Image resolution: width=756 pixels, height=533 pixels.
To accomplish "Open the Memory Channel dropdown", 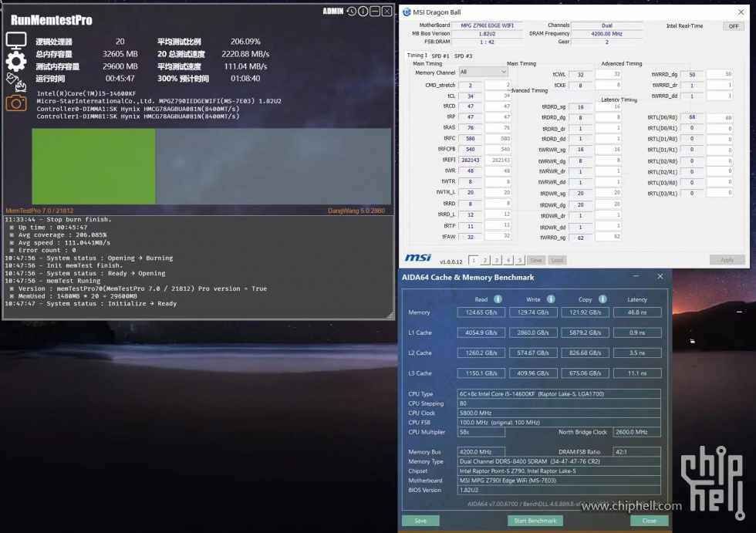I will coord(483,72).
